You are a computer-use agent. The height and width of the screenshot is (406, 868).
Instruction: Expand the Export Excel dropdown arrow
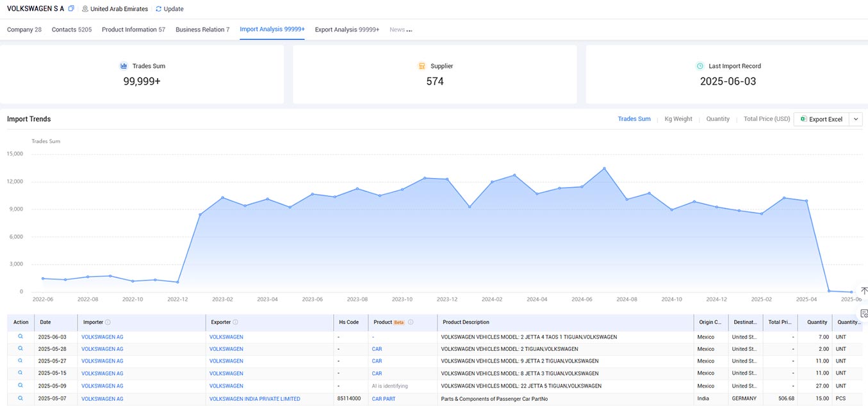855,119
